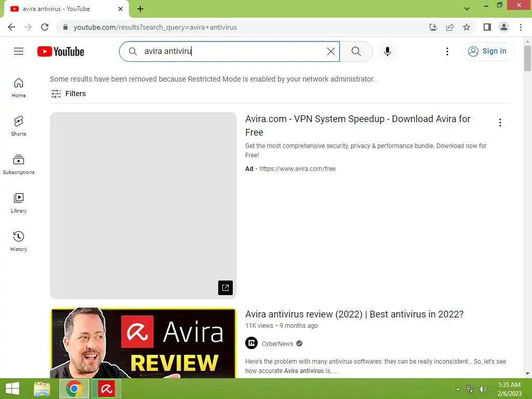Open the Avira.com VPN System Speedup ad title
This screenshot has height=399, width=532.
click(357, 125)
